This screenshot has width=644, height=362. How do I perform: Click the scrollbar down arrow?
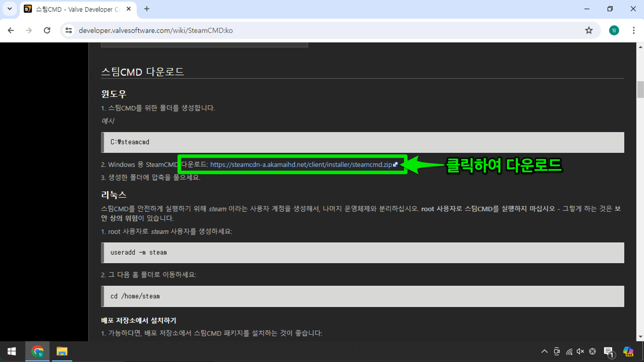pyautogui.click(x=640, y=337)
